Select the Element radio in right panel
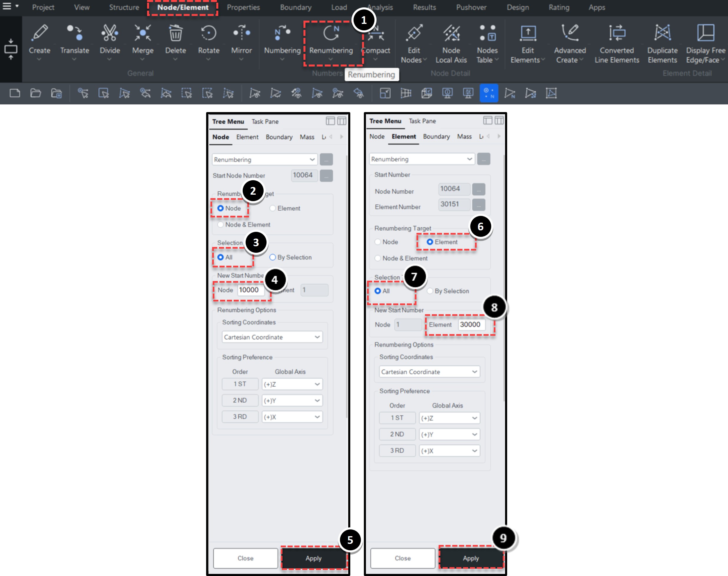Image resolution: width=728 pixels, height=576 pixels. click(x=442, y=242)
